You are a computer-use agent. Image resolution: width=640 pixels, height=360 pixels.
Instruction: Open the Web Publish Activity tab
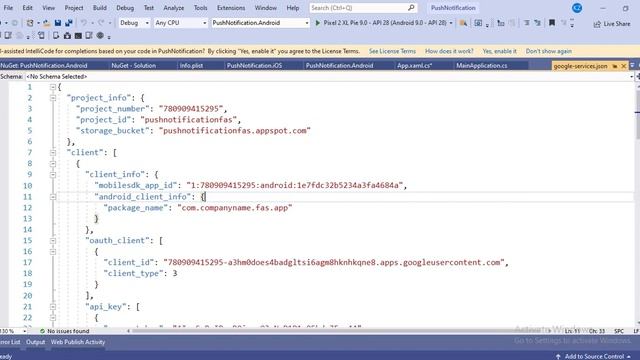click(78, 342)
